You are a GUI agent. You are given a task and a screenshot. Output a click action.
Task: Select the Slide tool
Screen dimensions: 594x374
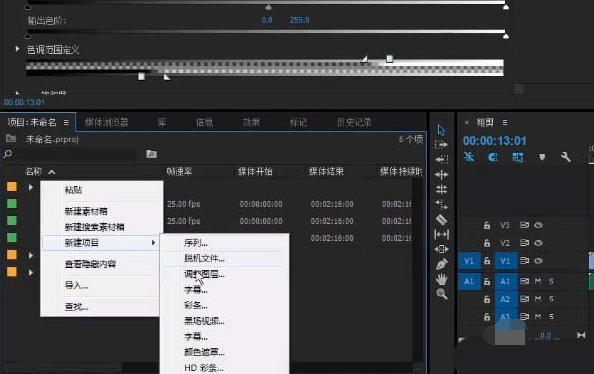[441, 249]
